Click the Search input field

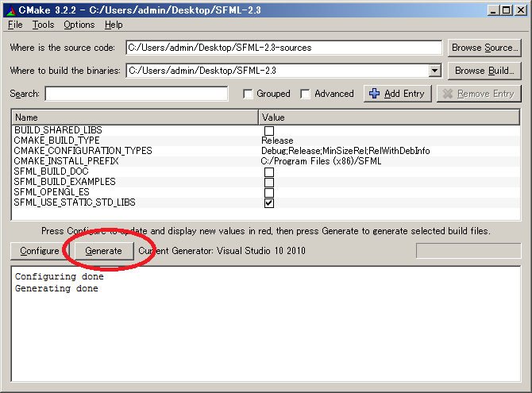tap(137, 94)
